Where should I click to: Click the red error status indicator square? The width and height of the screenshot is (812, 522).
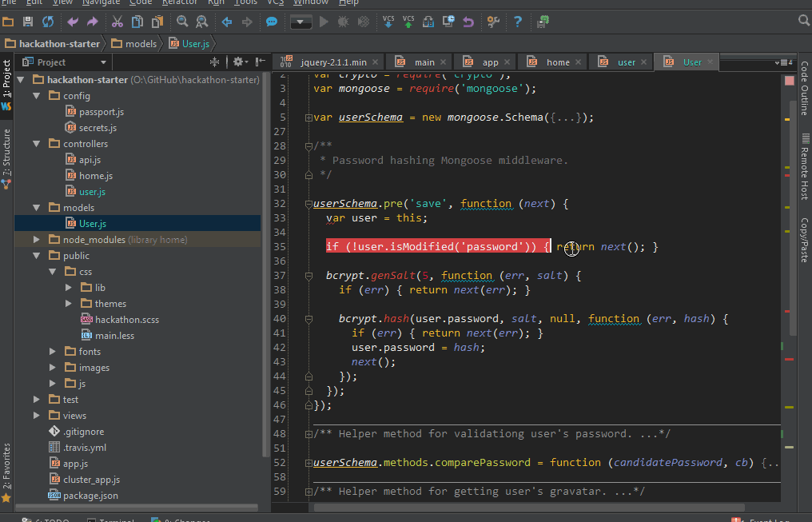[789, 81]
